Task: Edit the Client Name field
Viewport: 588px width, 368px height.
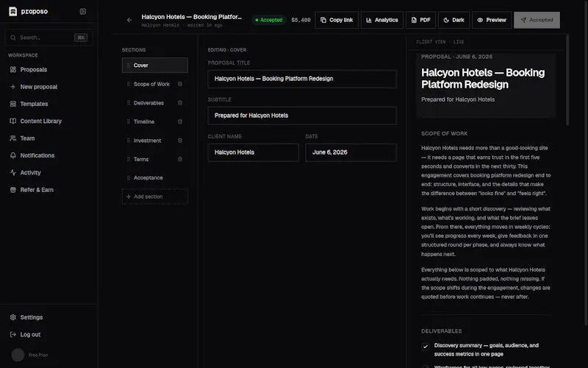Action: click(253, 152)
